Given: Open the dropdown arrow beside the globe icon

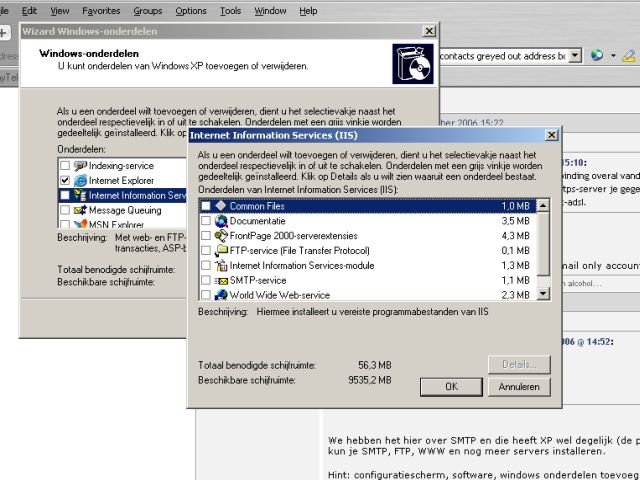Looking at the screenshot, I should [613, 56].
